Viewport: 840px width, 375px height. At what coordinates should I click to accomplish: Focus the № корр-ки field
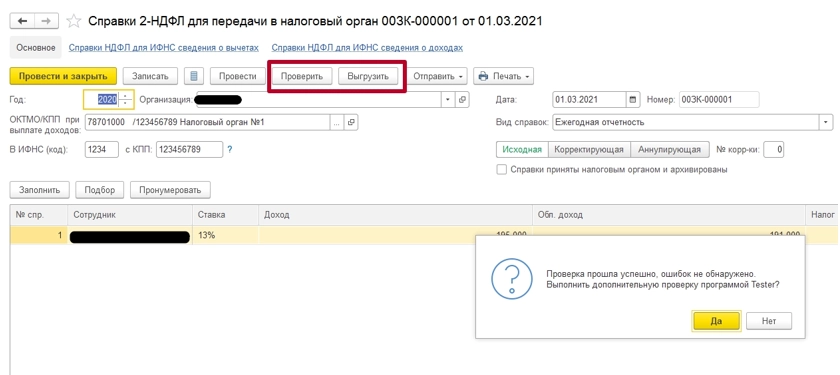pos(774,149)
